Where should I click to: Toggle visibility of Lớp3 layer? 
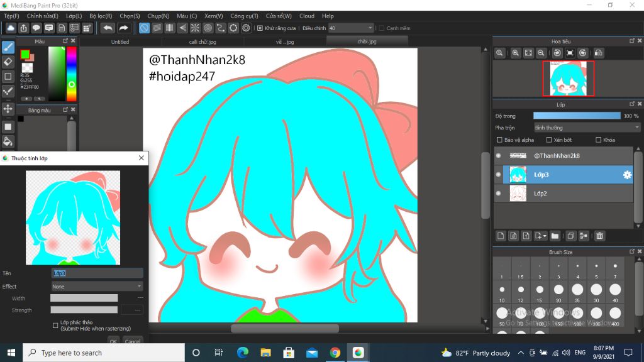(499, 175)
